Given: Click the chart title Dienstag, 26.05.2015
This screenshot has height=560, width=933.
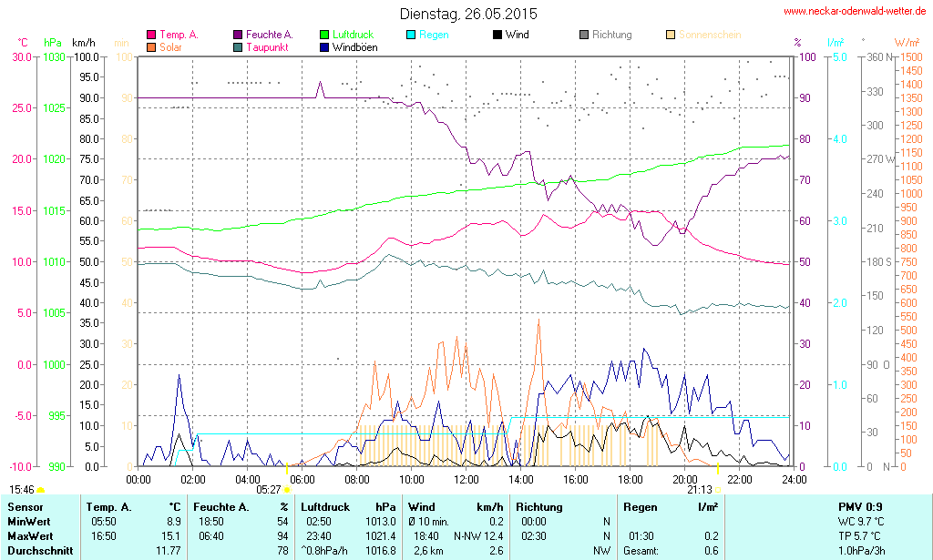Looking at the screenshot, I should coord(468,14).
